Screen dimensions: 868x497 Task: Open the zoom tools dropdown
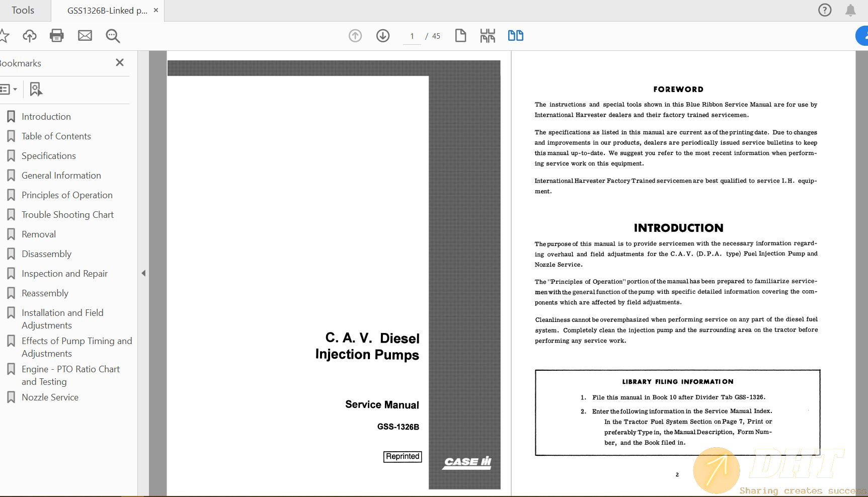[113, 36]
